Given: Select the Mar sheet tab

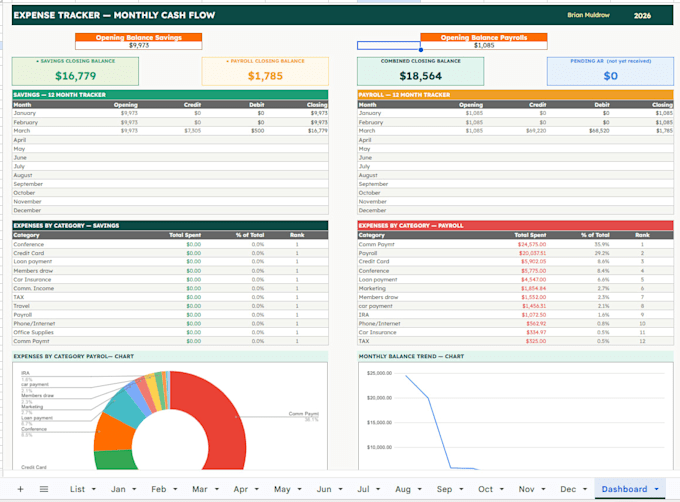Looking at the screenshot, I should click(199, 489).
